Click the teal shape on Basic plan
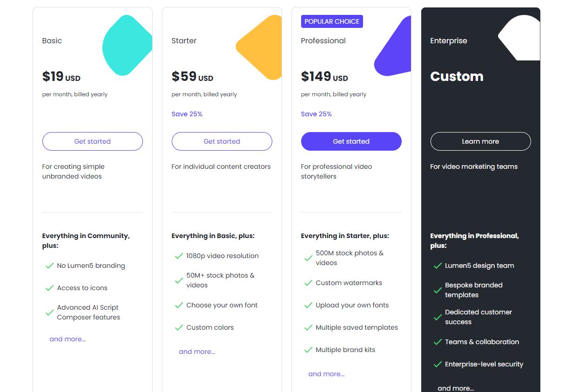 point(127,46)
